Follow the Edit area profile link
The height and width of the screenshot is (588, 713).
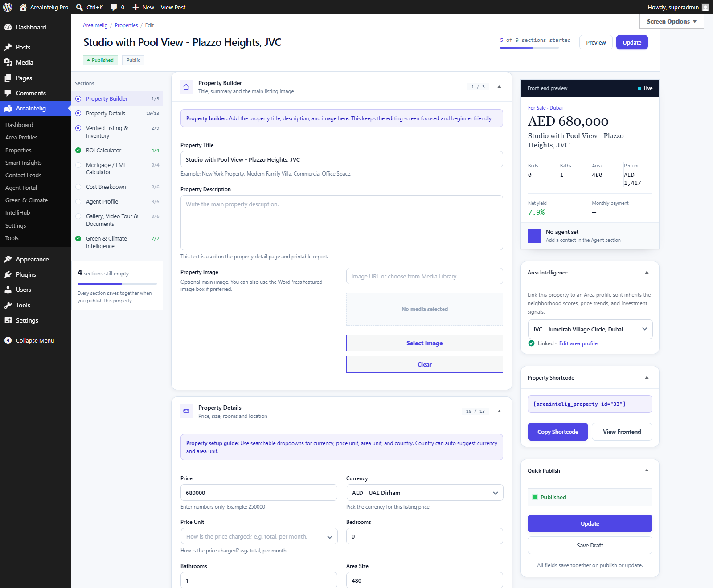(x=578, y=343)
